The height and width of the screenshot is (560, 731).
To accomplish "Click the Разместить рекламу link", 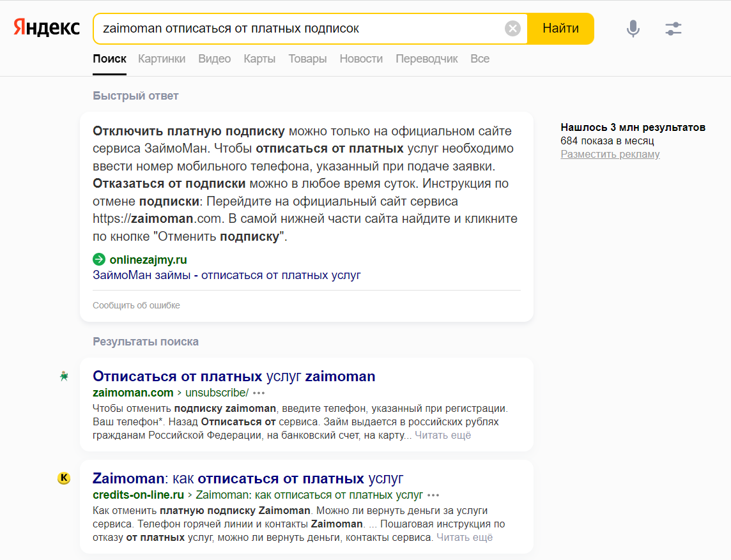I will coord(610,155).
